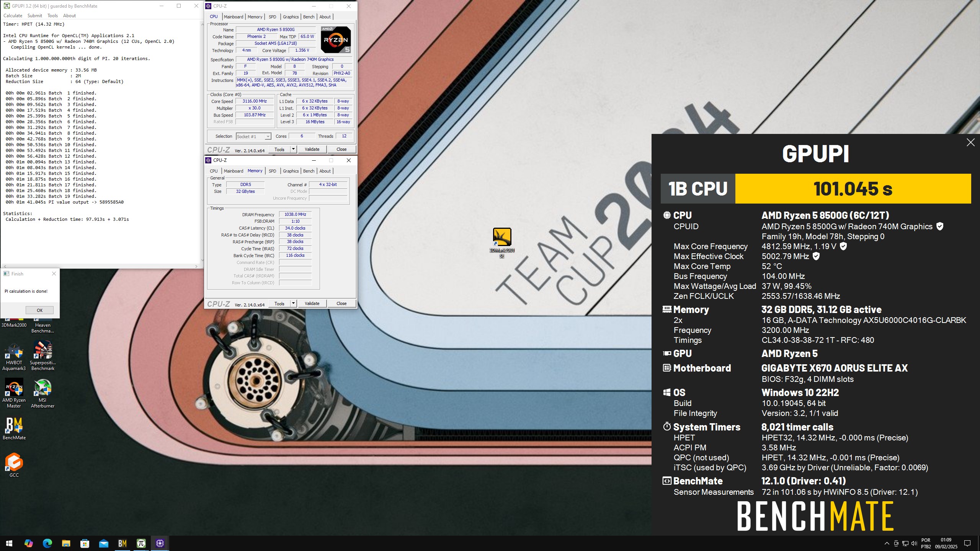Click the DRAM Frequency value field
The width and height of the screenshot is (980, 551).
click(x=295, y=215)
